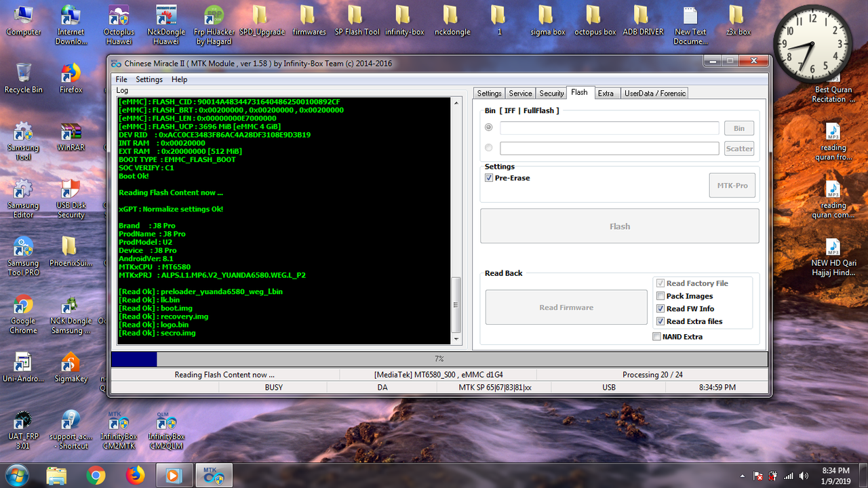Open the SP Flash Tool folder
The height and width of the screenshot is (488, 868).
pyautogui.click(x=357, y=21)
